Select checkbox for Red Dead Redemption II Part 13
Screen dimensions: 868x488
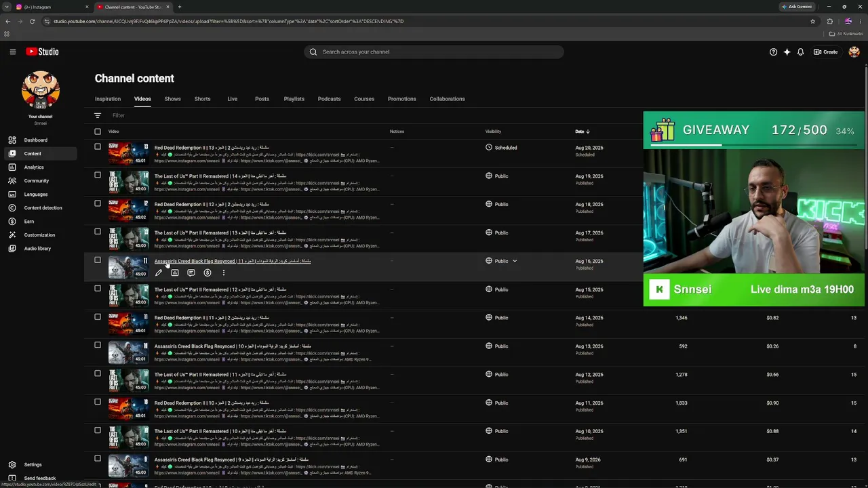pyautogui.click(x=98, y=147)
